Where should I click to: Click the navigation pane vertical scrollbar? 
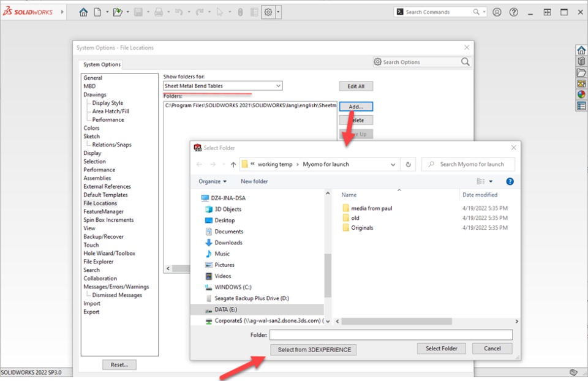point(328,276)
